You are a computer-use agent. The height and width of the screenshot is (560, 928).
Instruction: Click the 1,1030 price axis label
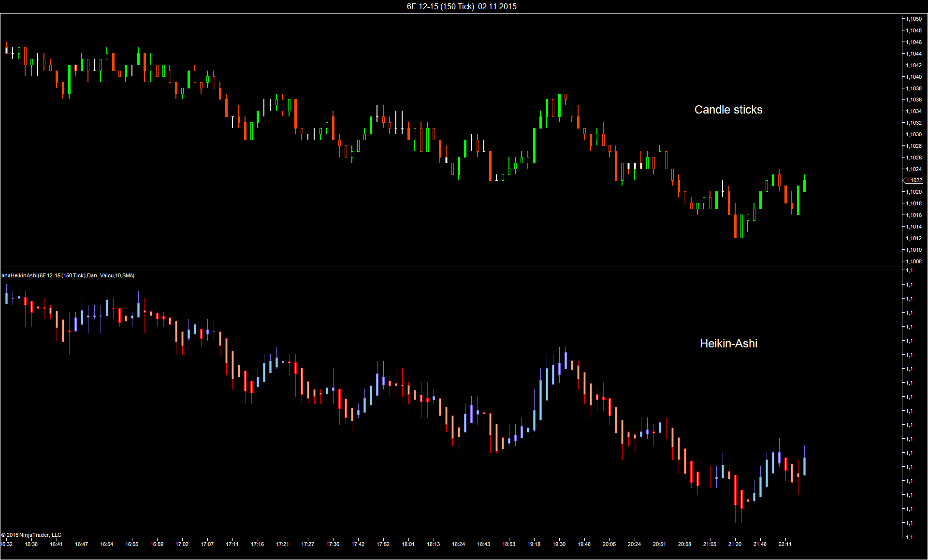[x=913, y=134]
